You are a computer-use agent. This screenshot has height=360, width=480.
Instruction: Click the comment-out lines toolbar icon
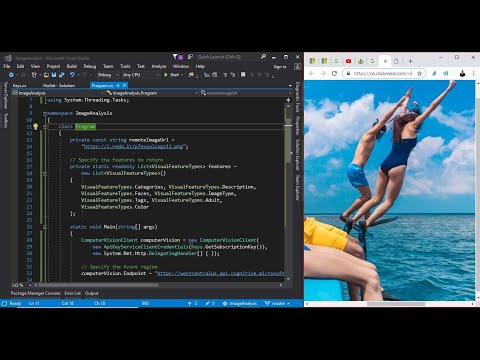point(225,75)
